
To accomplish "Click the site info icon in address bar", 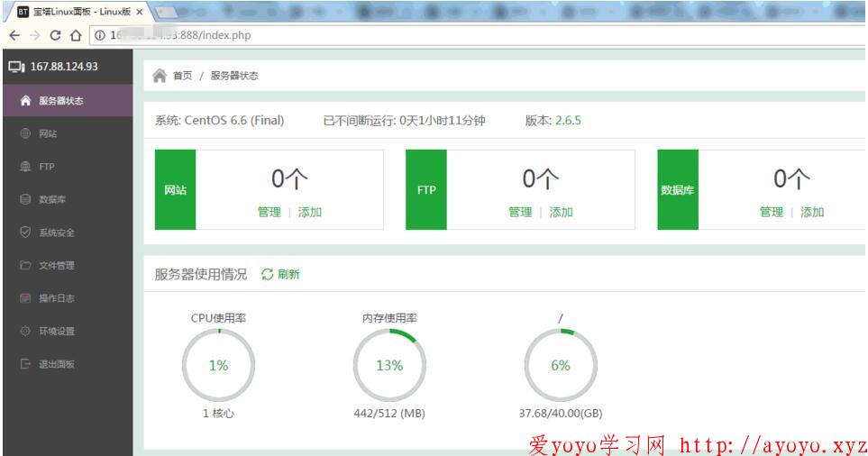I will [100, 35].
